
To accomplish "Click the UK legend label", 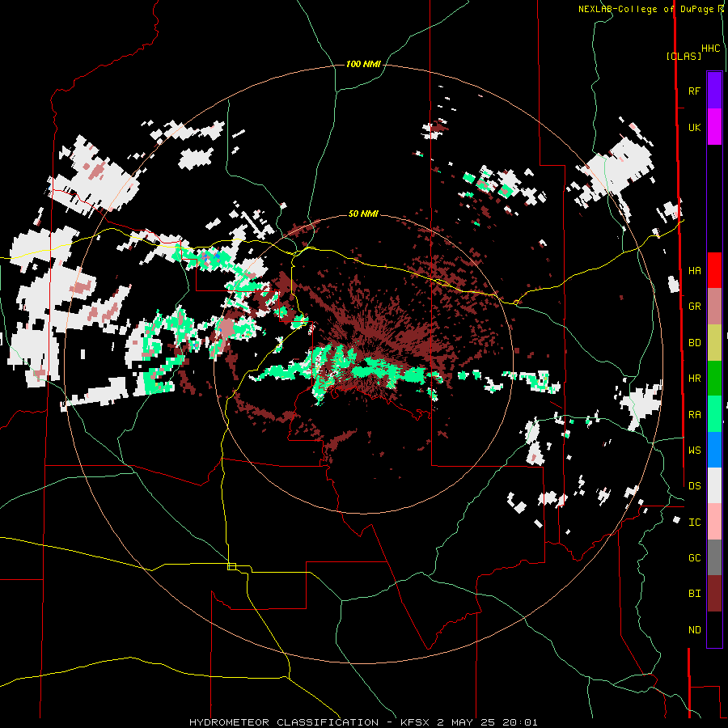I will pyautogui.click(x=694, y=127).
